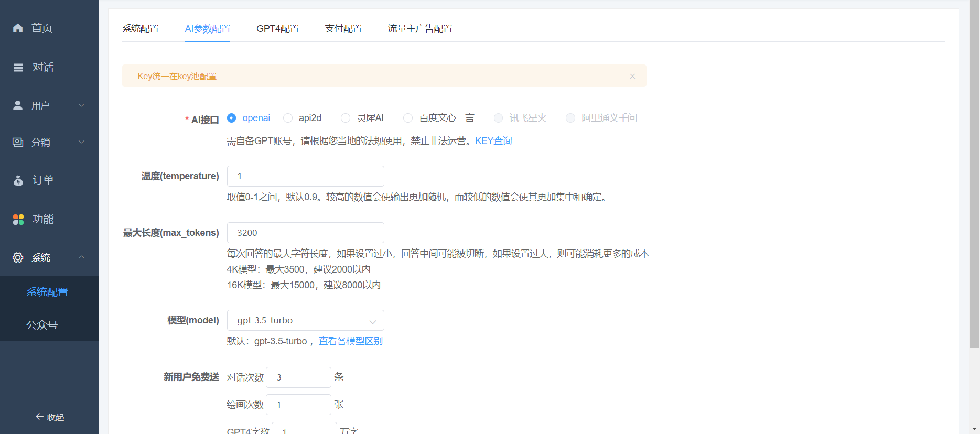Image resolution: width=980 pixels, height=434 pixels.
Task: Switch to the AI参数配置 tab
Action: click(208, 29)
